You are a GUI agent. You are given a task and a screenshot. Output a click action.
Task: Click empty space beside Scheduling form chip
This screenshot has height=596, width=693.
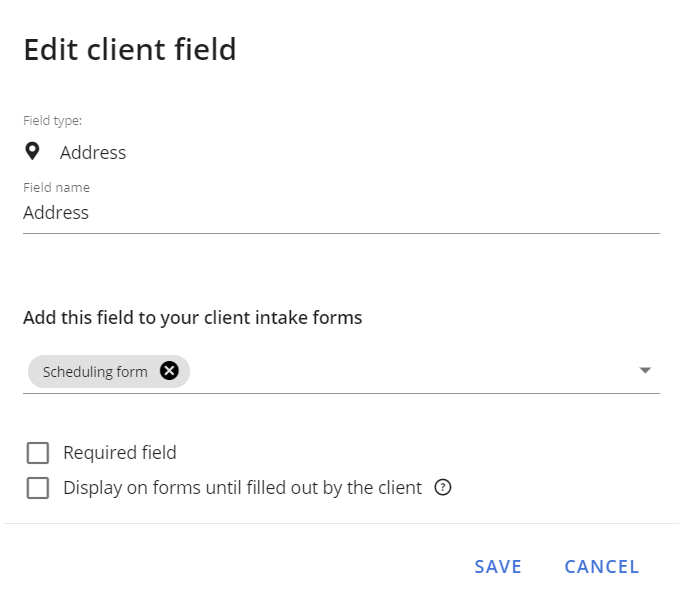coord(411,372)
